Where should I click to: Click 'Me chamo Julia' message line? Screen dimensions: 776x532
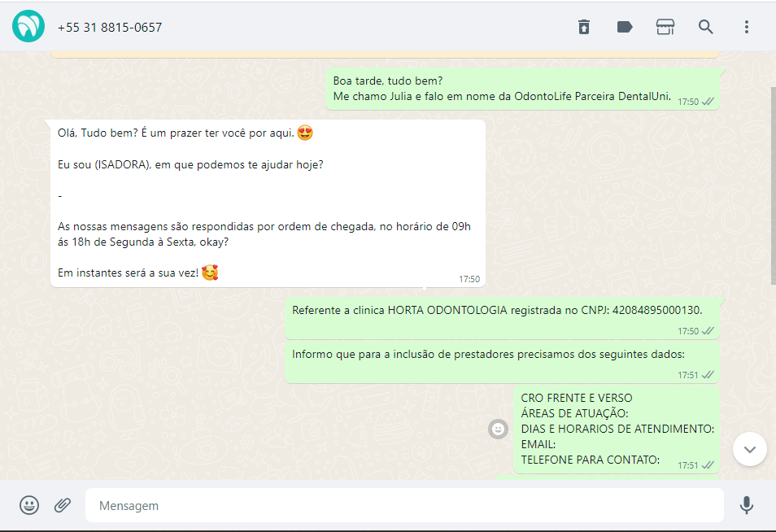[x=502, y=96]
